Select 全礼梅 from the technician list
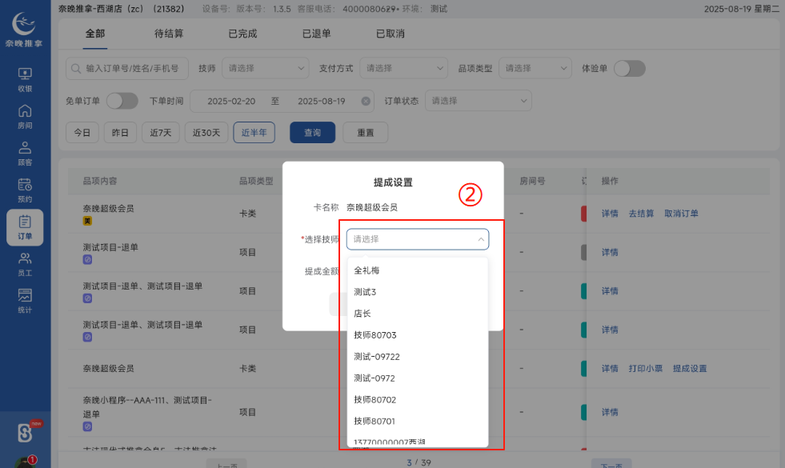Viewport: 785px width, 468px height. 418,270
